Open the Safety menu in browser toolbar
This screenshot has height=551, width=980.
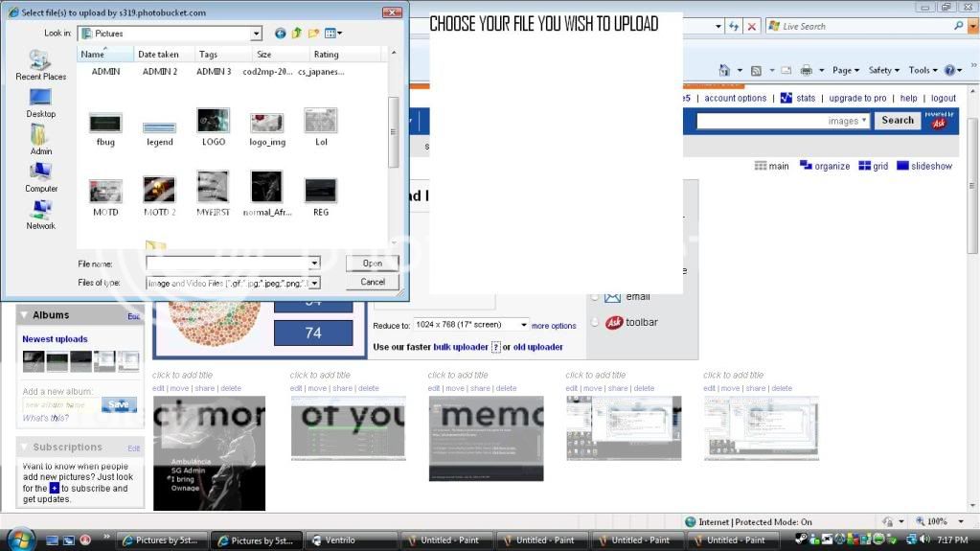(x=883, y=70)
